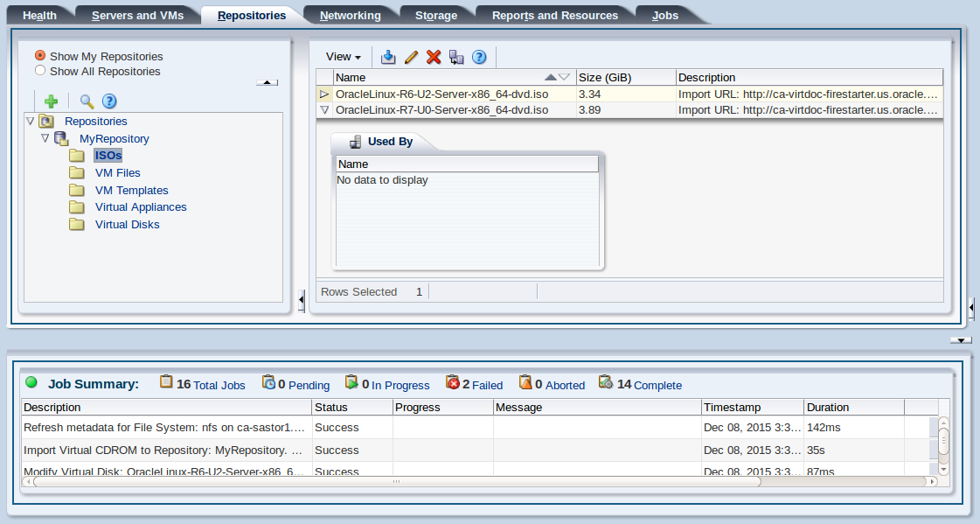Collapse the repository filter panel arrow
Screen dimensions: 980x524
(267, 82)
